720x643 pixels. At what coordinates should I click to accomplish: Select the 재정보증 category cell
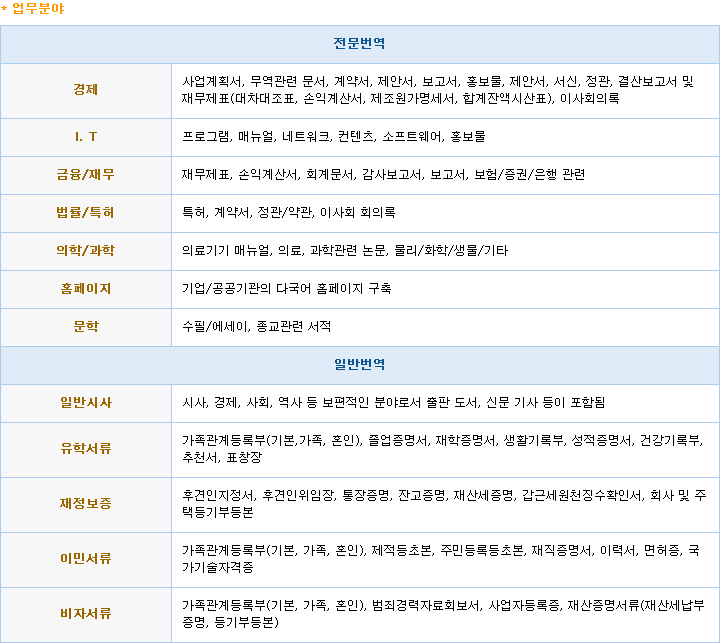pyautogui.click(x=86, y=504)
